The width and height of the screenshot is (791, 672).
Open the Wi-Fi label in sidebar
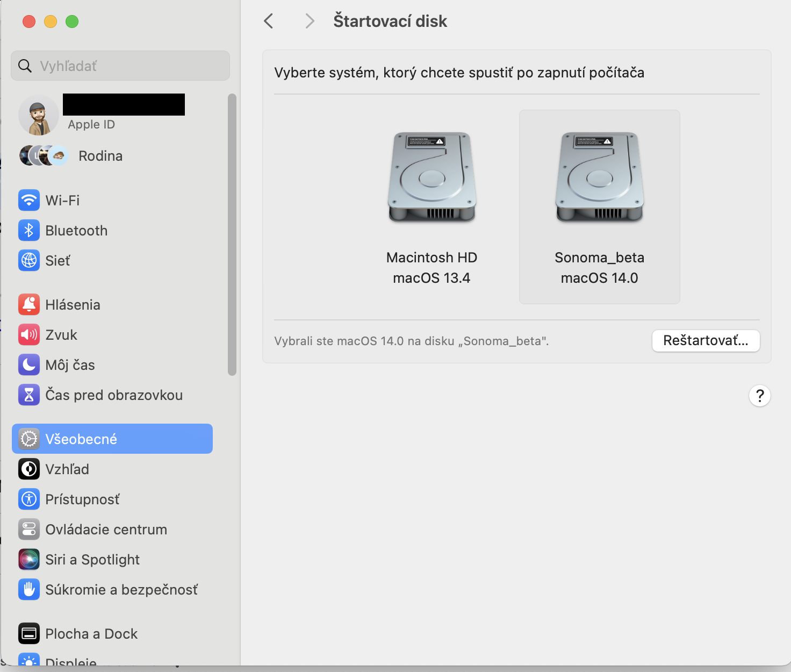click(62, 201)
